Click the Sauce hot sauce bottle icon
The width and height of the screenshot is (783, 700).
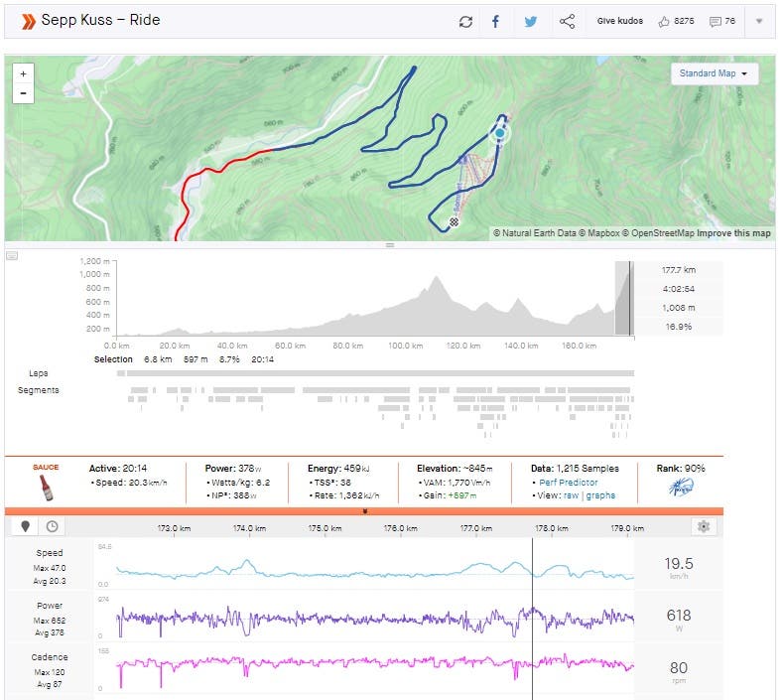[x=46, y=487]
